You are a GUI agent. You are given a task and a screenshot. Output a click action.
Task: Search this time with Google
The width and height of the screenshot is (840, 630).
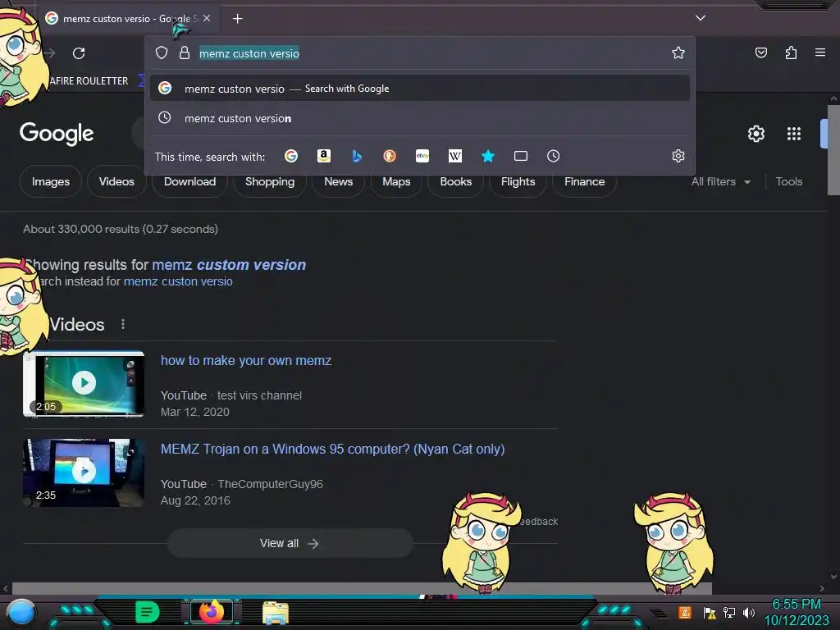coord(291,156)
